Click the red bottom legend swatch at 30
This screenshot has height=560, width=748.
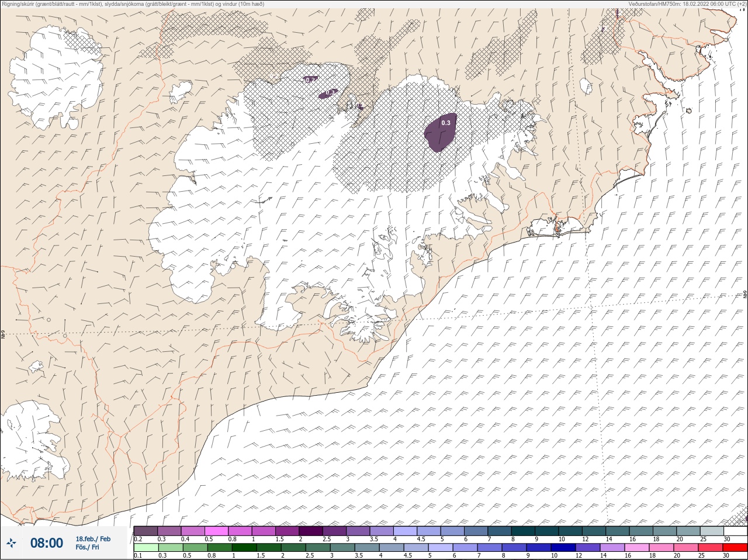pyautogui.click(x=735, y=548)
